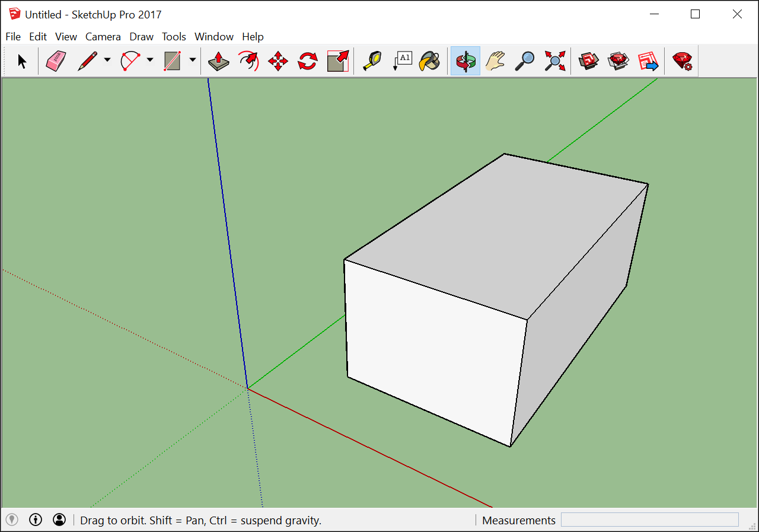Screen dimensions: 759x532
Task: Expand the Arc tool options dropdown
Action: pos(150,60)
